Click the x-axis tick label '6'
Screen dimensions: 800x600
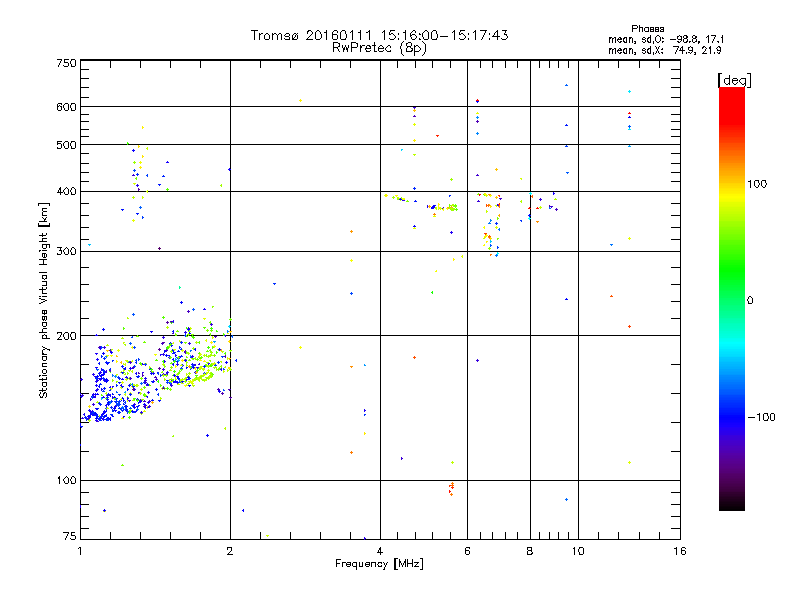pos(467,551)
